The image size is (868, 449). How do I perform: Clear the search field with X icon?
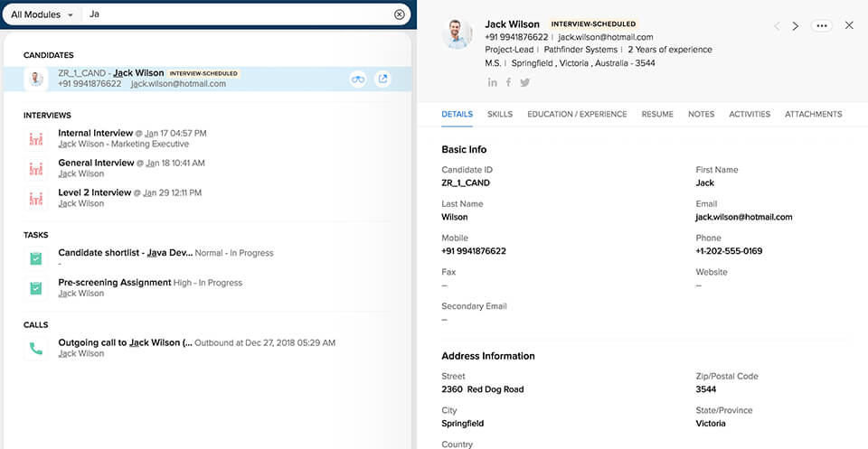tap(400, 15)
